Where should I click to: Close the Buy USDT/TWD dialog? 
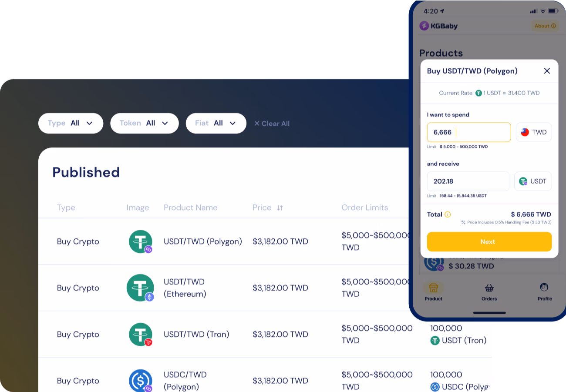(547, 71)
